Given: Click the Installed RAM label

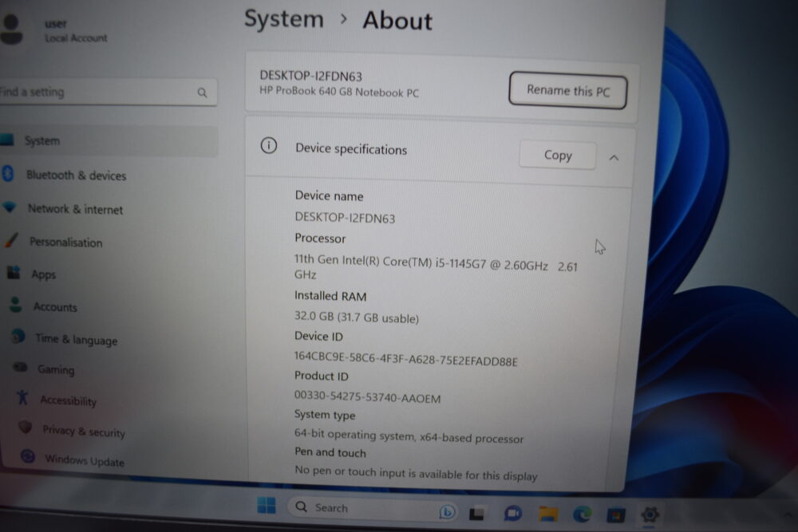Looking at the screenshot, I should (330, 296).
